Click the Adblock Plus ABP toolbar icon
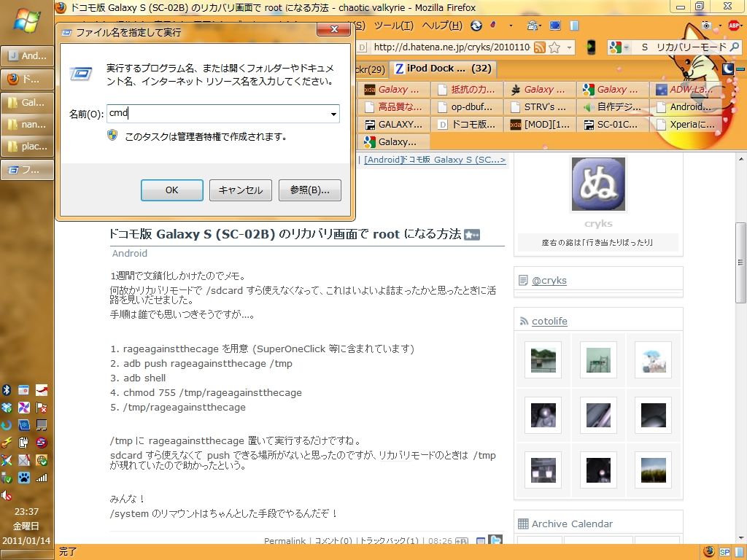This screenshot has width=747, height=560. tap(734, 26)
